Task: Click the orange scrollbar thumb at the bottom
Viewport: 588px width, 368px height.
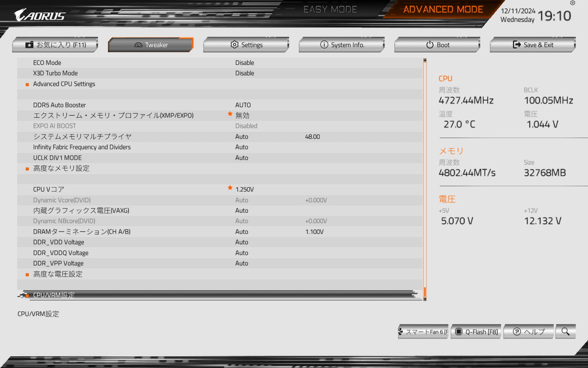Action: (425, 292)
